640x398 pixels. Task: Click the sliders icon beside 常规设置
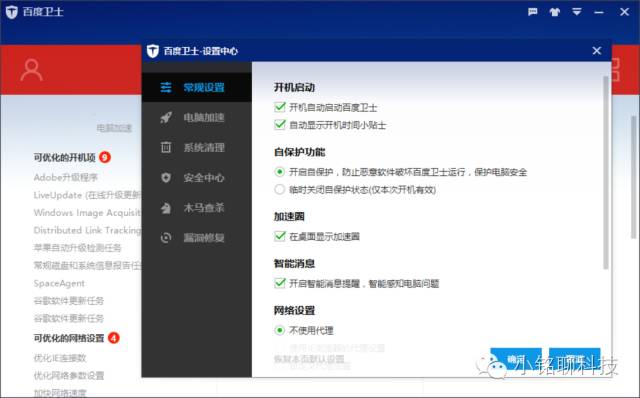coord(166,87)
